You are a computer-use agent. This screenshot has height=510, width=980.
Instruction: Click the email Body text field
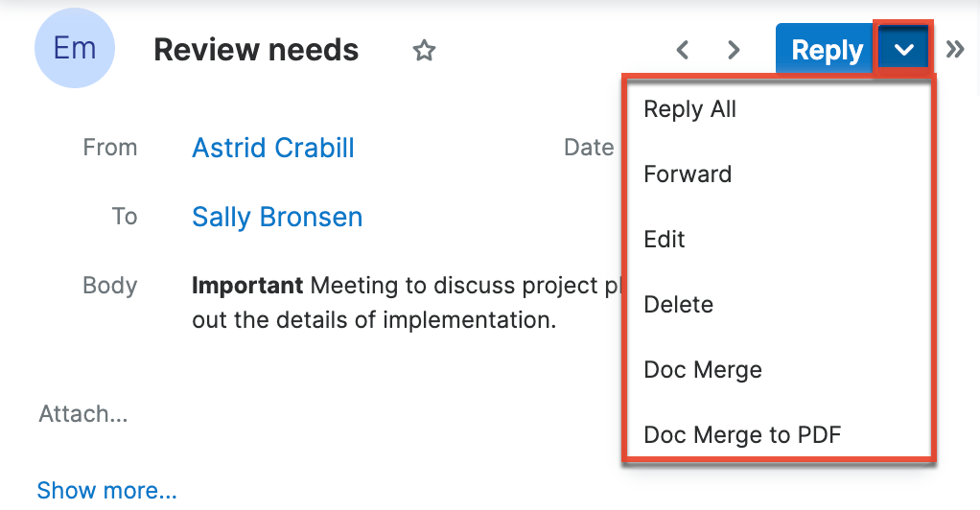point(403,302)
